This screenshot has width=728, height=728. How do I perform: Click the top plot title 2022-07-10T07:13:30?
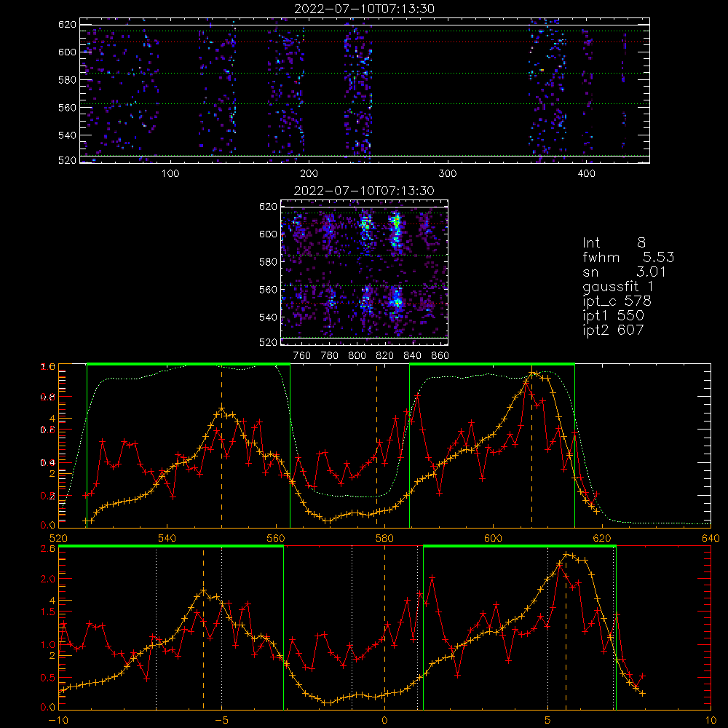(365, 9)
